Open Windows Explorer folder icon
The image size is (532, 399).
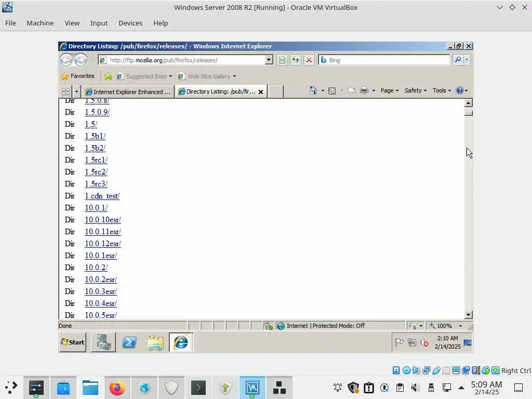(x=155, y=342)
